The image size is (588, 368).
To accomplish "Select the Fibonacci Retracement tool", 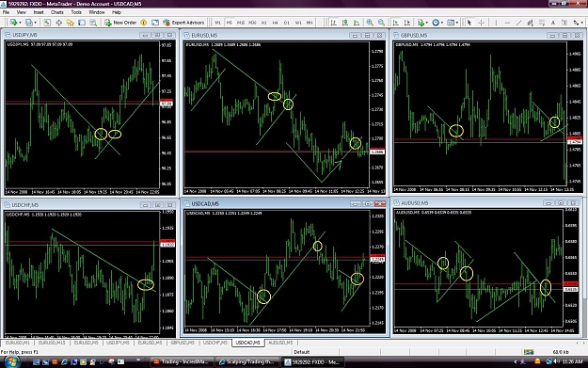I will [542, 23].
